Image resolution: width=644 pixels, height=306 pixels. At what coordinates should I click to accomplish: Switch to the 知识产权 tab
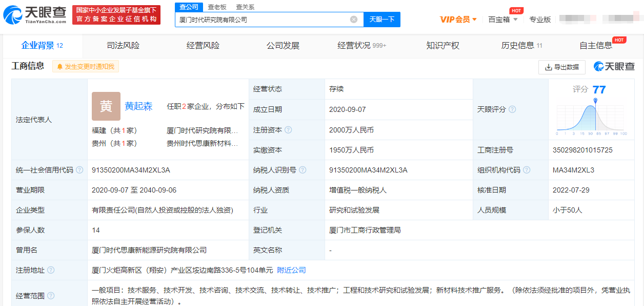[x=443, y=46]
